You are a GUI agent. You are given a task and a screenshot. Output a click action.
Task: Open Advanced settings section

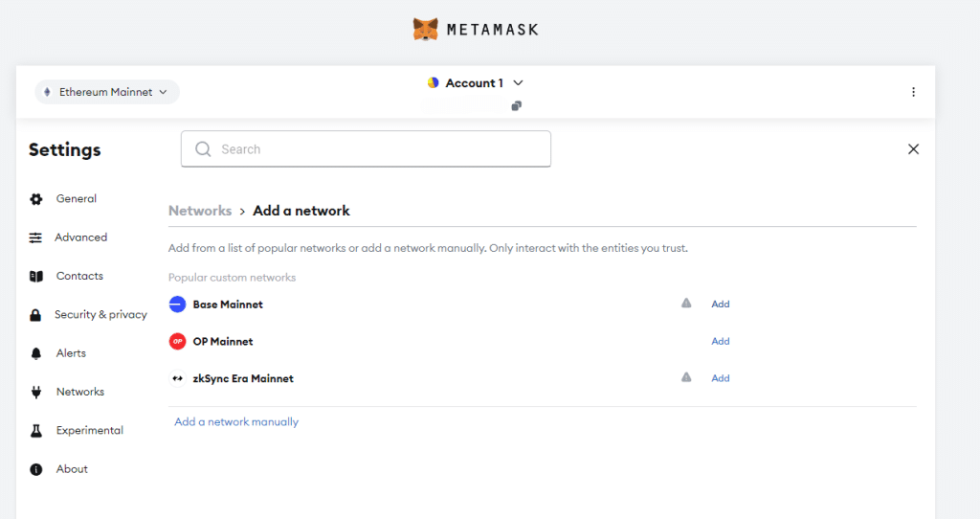tap(80, 237)
